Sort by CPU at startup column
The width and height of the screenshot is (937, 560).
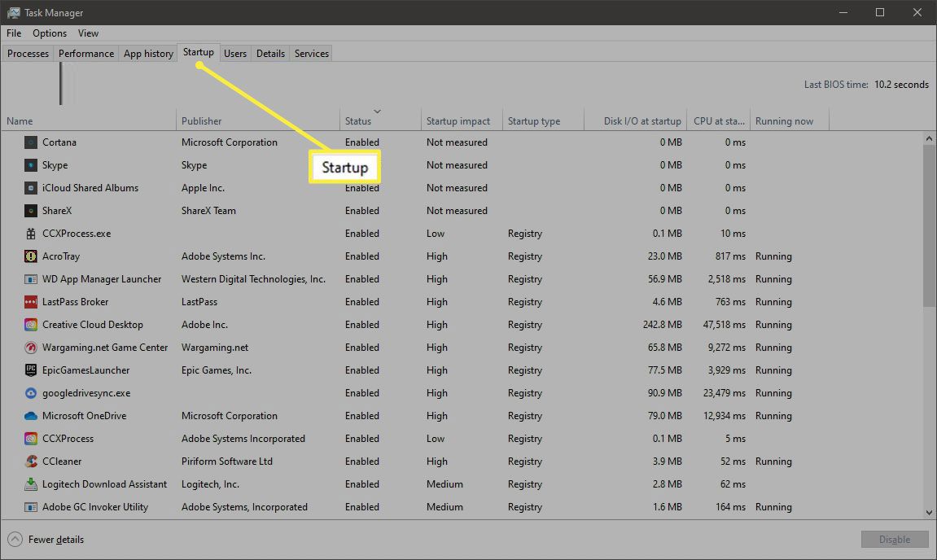click(718, 120)
